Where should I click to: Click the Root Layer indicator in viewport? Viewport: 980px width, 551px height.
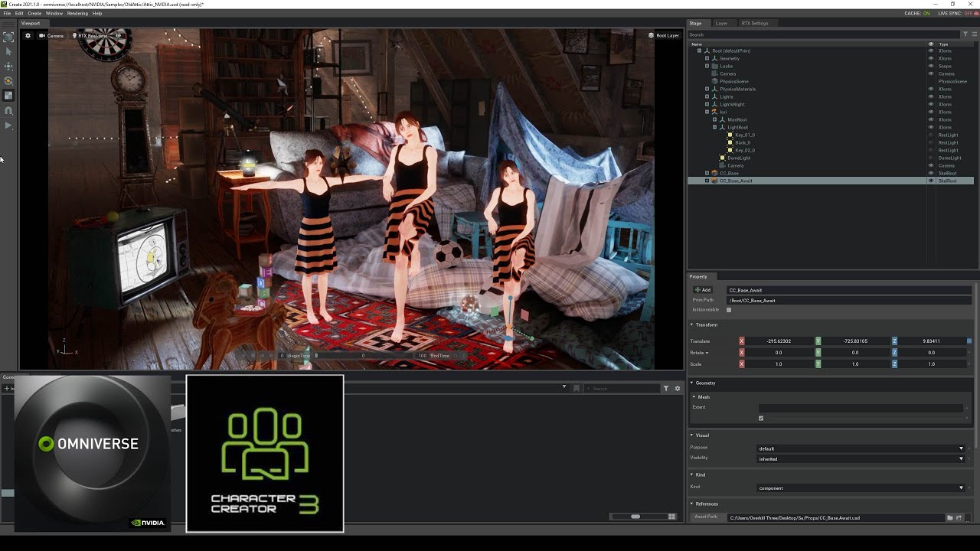[x=664, y=35]
